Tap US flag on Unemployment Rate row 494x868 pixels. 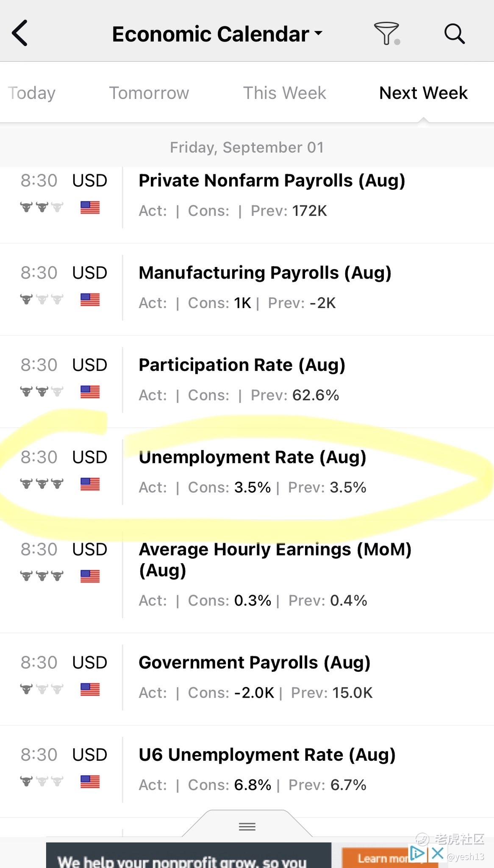point(90,484)
